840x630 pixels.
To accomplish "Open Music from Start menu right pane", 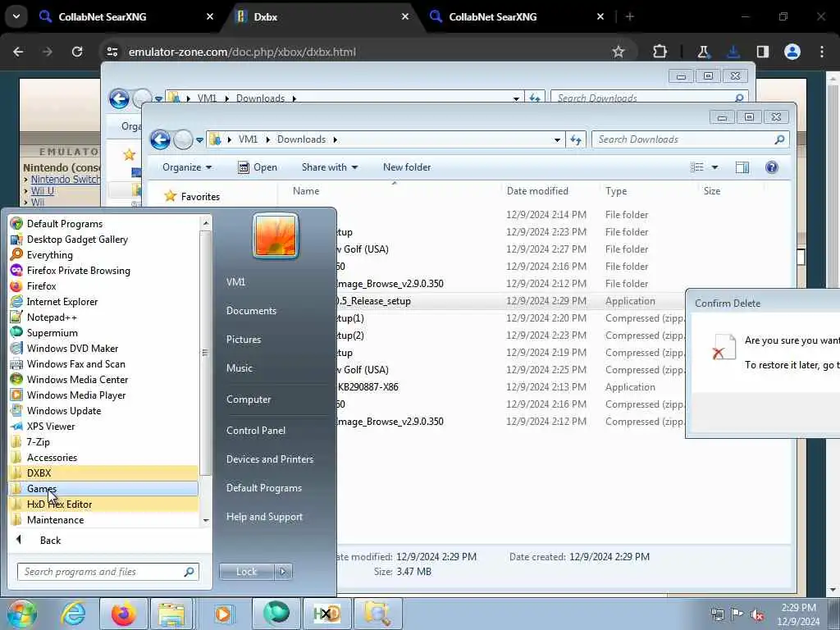I will click(239, 368).
